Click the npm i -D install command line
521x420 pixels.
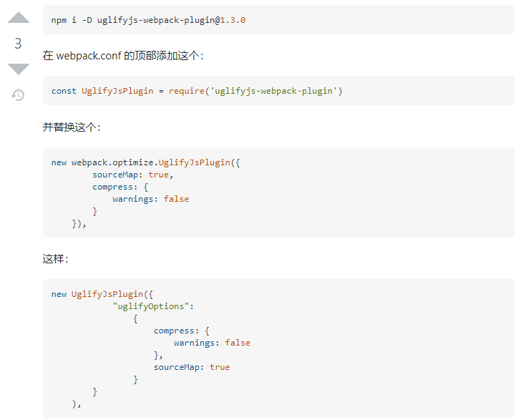click(x=148, y=20)
